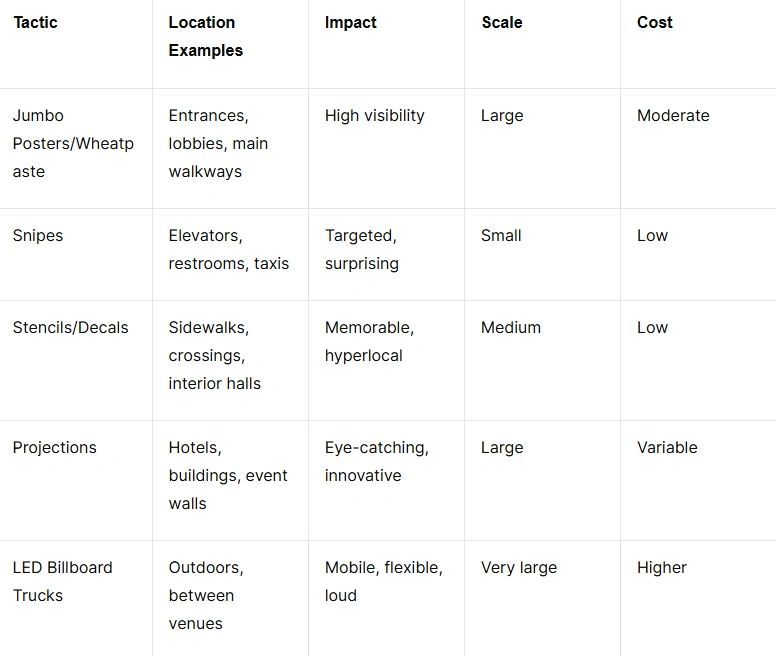The image size is (776, 656).
Task: Click the High visibility impact cell
Action: 374,115
